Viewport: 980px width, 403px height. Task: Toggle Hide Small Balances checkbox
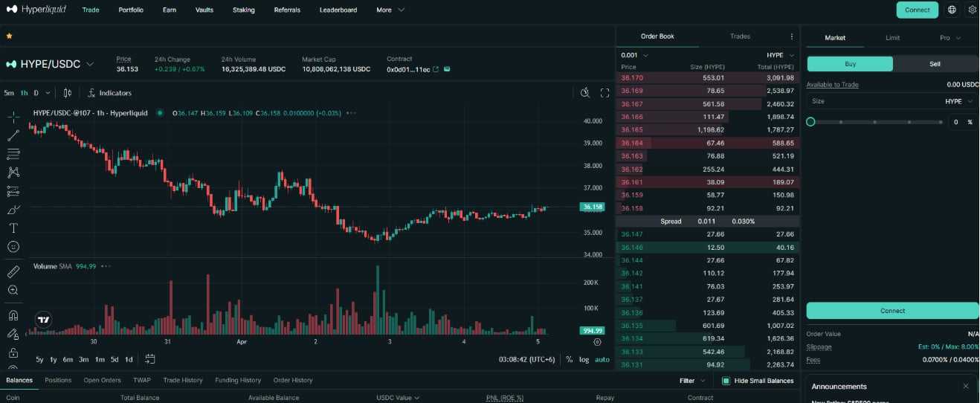[726, 381]
